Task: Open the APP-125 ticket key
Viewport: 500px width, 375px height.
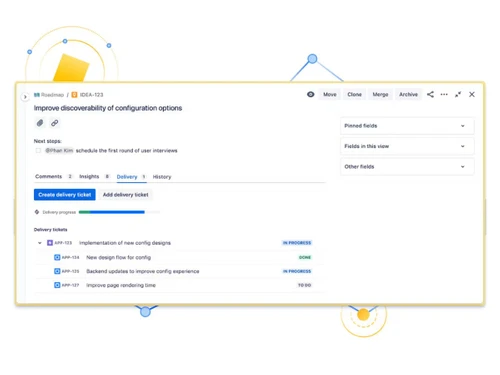Action: tap(71, 271)
